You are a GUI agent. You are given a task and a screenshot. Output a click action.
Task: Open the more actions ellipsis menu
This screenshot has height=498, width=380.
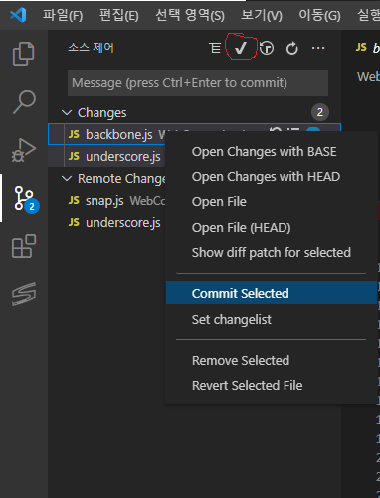pos(318,48)
